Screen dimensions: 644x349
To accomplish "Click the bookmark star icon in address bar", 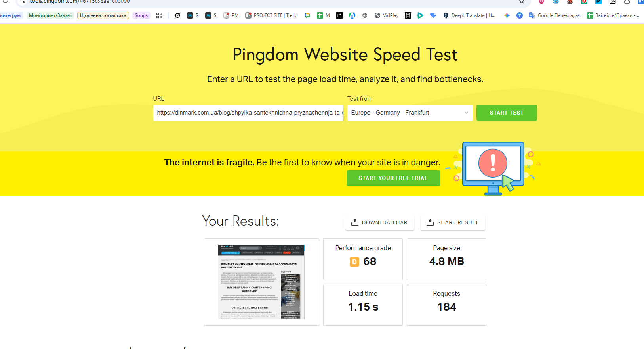I will [522, 2].
